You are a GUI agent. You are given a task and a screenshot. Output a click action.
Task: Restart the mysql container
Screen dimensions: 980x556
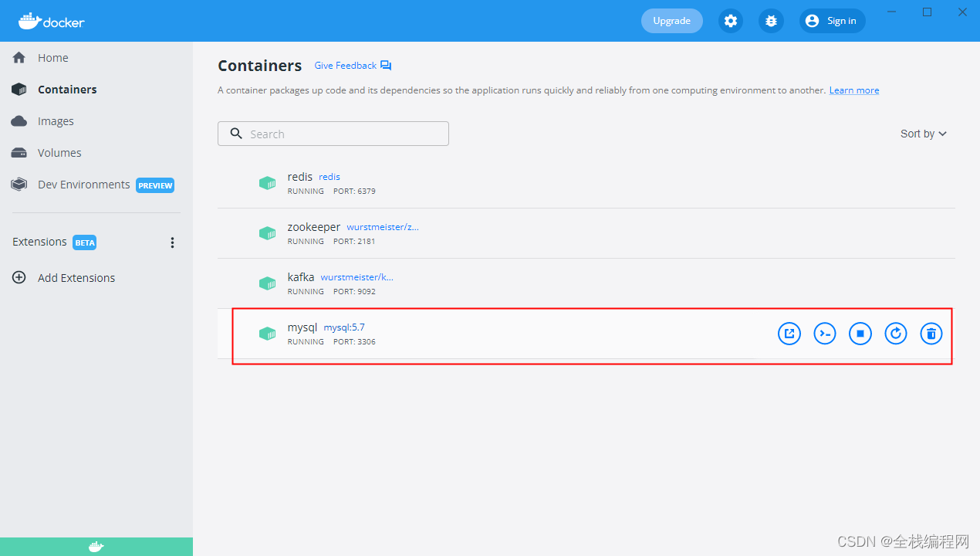point(896,334)
